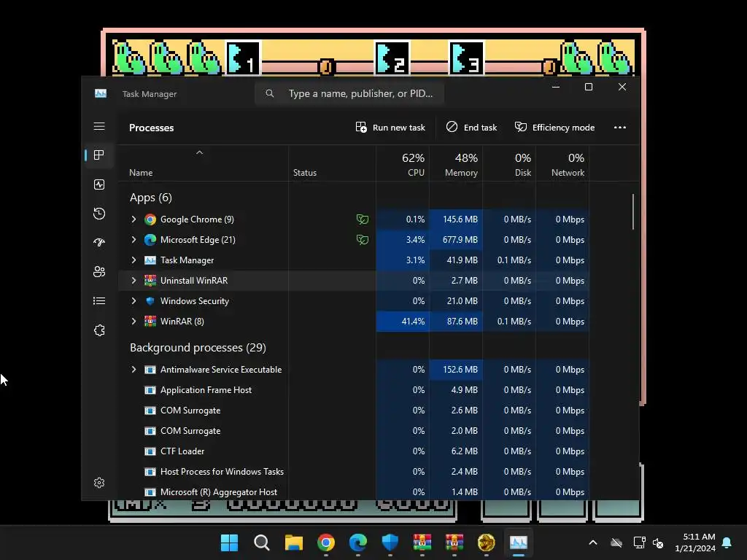The height and width of the screenshot is (560, 747).
Task: Click the Apps (6) group heading
Action: click(x=150, y=197)
